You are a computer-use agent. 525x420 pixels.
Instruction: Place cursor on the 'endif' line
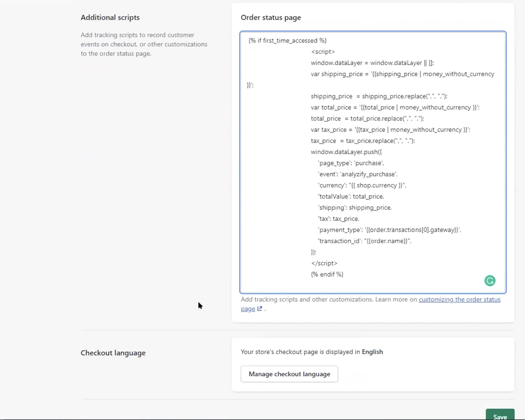point(327,274)
